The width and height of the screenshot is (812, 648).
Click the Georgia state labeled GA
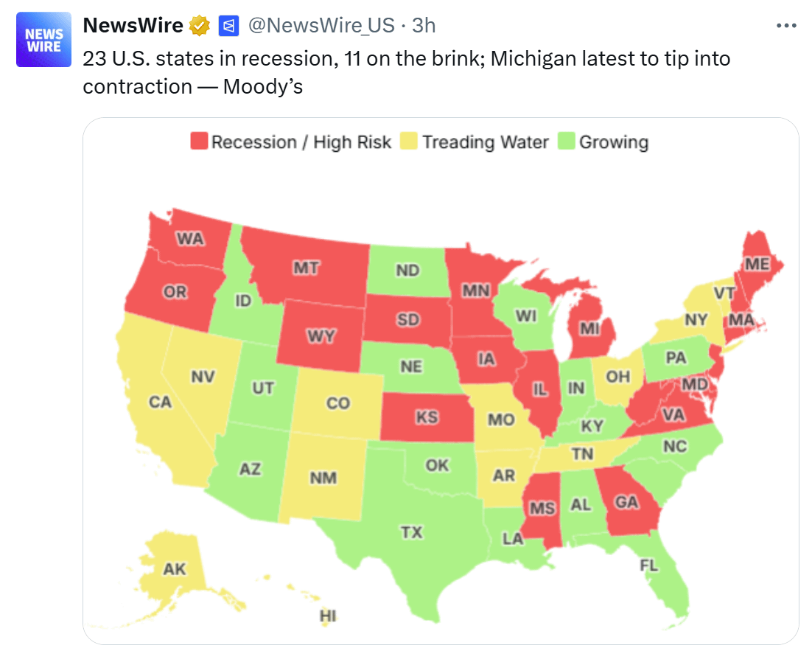point(626,502)
